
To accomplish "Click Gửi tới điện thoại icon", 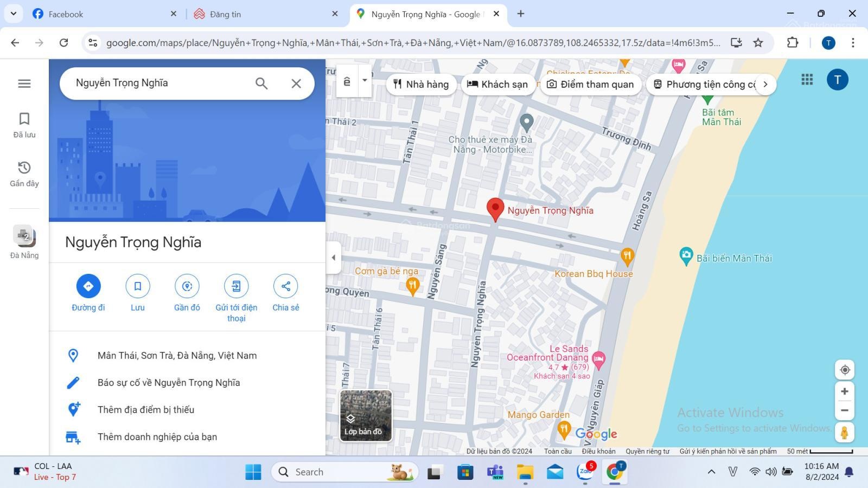I will [236, 286].
